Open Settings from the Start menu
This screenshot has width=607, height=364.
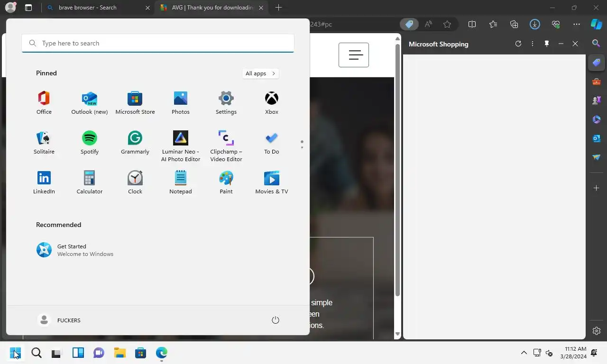(226, 103)
